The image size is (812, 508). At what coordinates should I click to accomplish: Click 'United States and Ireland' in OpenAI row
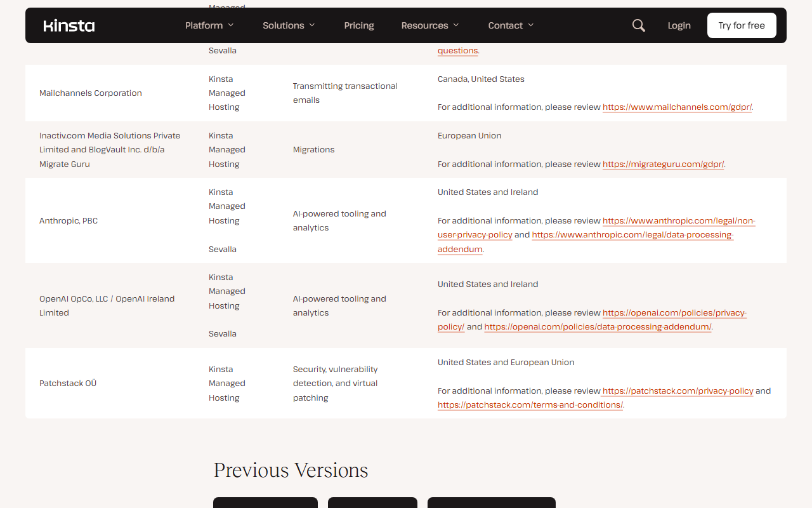(x=488, y=284)
